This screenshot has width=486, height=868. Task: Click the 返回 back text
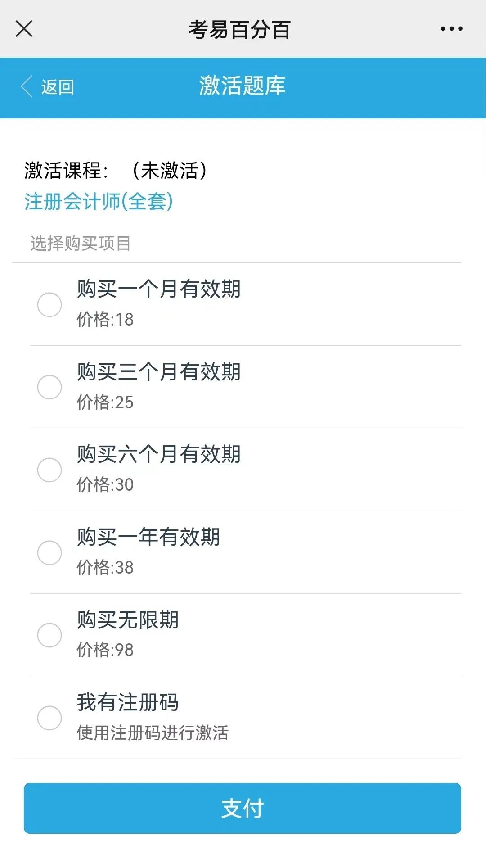58,87
